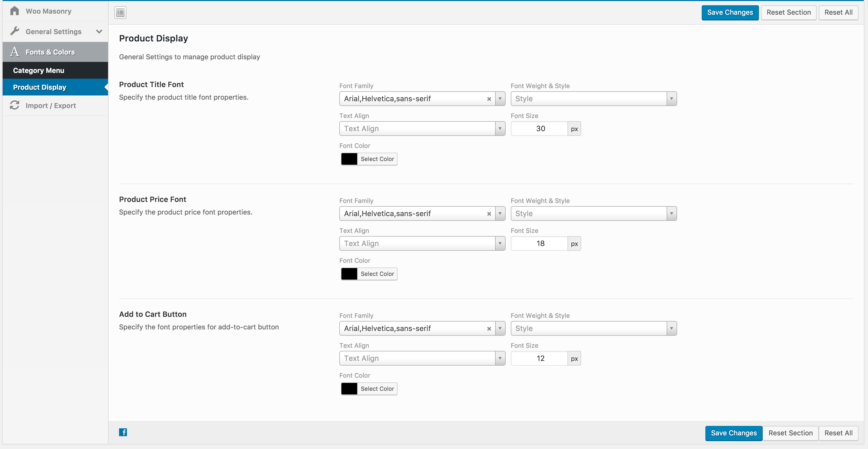868x449 pixels.
Task: Focus Product Price font size field showing 18
Action: tap(539, 243)
